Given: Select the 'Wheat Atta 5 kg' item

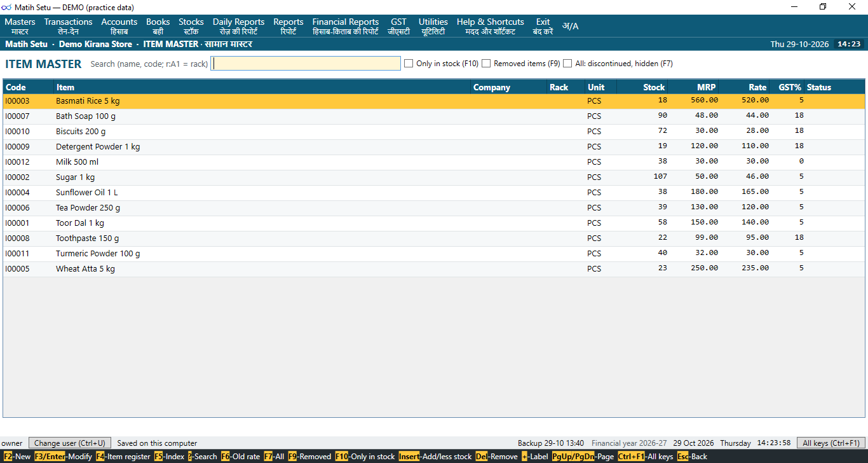Looking at the screenshot, I should click(x=434, y=269).
